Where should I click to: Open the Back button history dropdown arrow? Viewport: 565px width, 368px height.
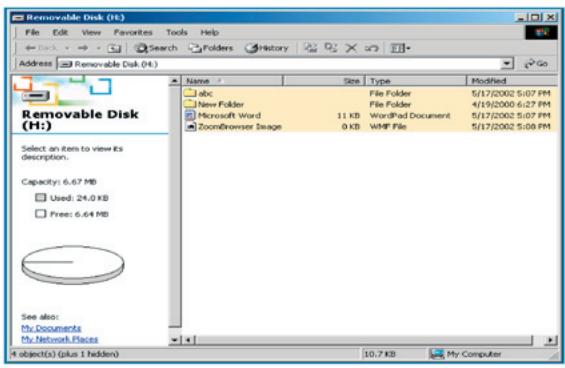click(67, 48)
